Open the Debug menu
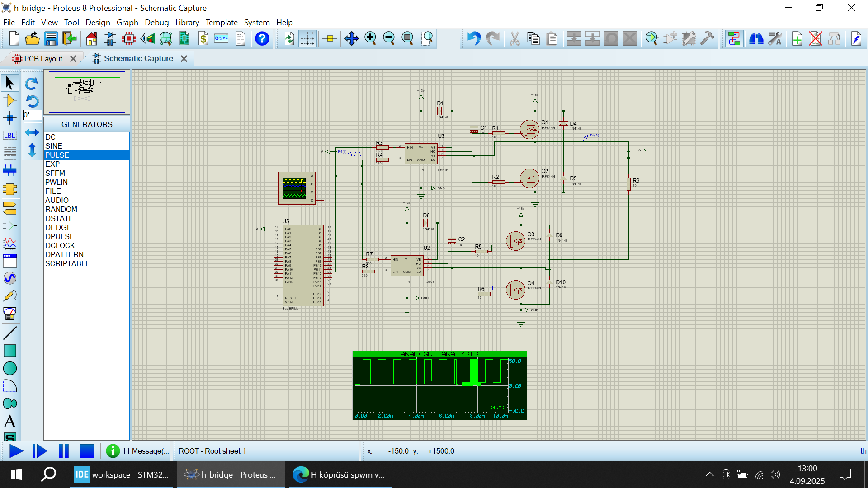Viewport: 868px width, 488px height. (156, 23)
